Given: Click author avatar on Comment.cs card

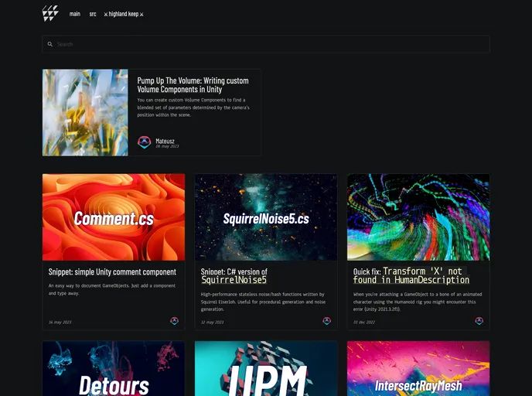Looking at the screenshot, I should 175,321.
